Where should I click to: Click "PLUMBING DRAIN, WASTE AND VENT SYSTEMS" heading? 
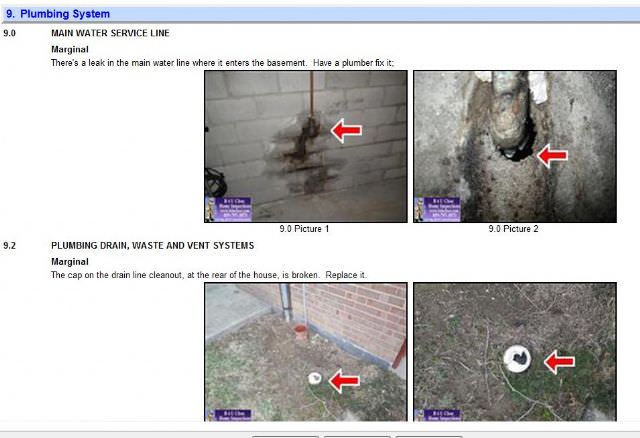point(152,245)
